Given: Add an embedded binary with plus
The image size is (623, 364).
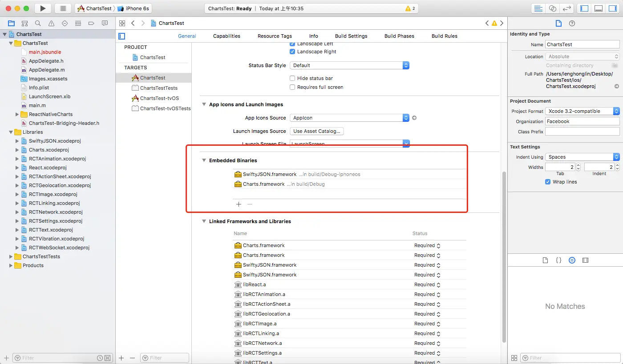Looking at the screenshot, I should coord(239,204).
